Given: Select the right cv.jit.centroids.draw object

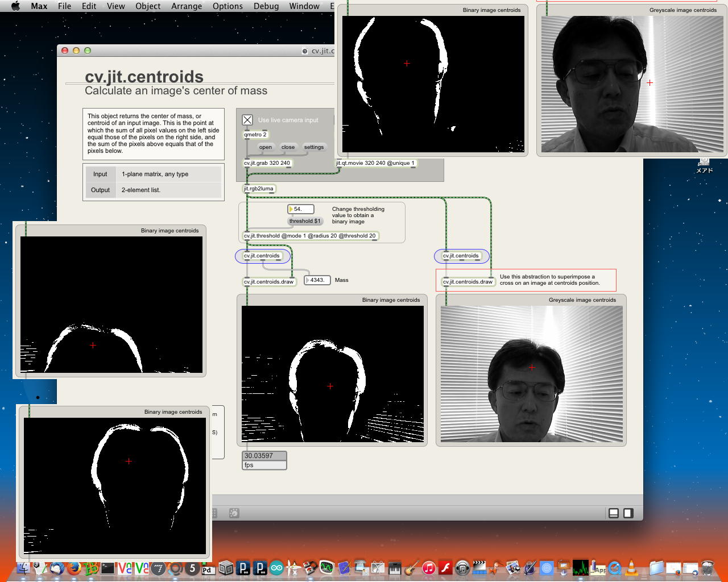Looking at the screenshot, I should pyautogui.click(x=468, y=282).
